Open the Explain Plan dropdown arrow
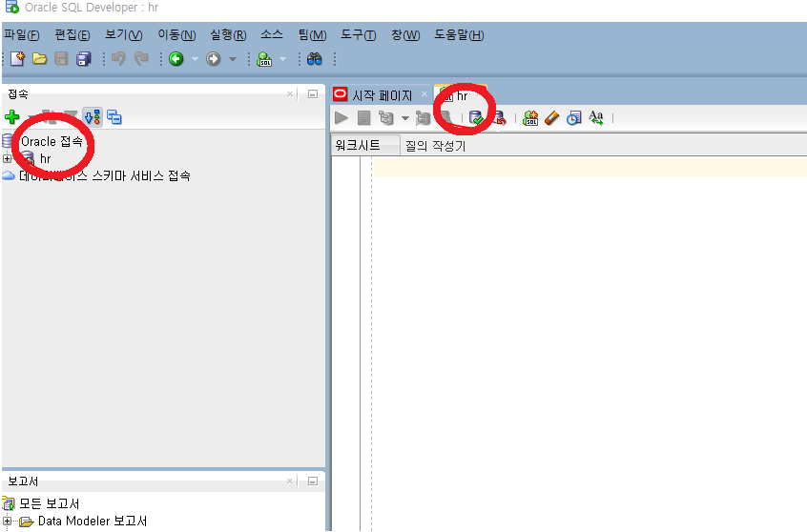This screenshot has height=532, width=807. click(x=405, y=118)
